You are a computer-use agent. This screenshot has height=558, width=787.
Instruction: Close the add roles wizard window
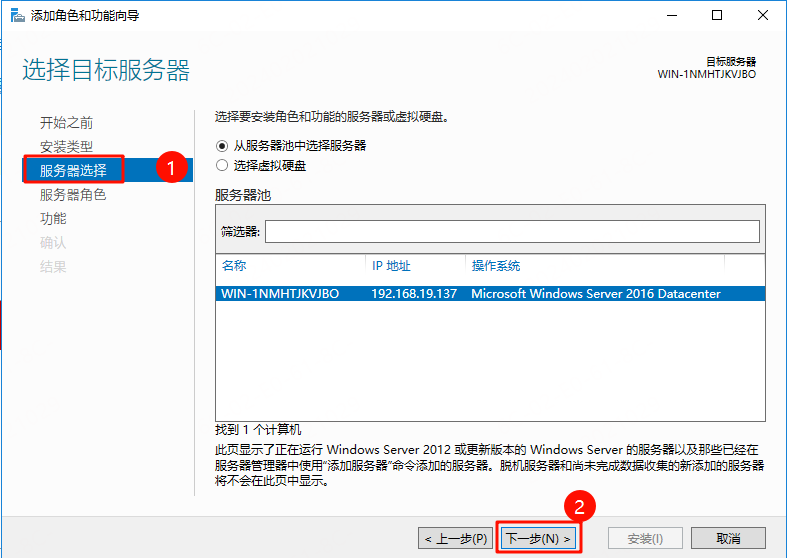pyautogui.click(x=763, y=15)
